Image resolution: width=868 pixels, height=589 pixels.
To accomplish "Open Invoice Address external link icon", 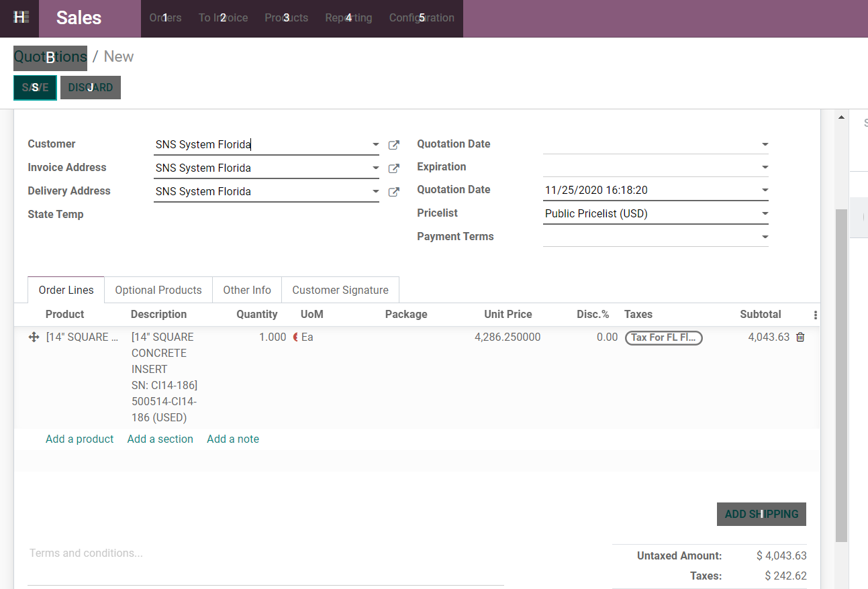I will (394, 168).
